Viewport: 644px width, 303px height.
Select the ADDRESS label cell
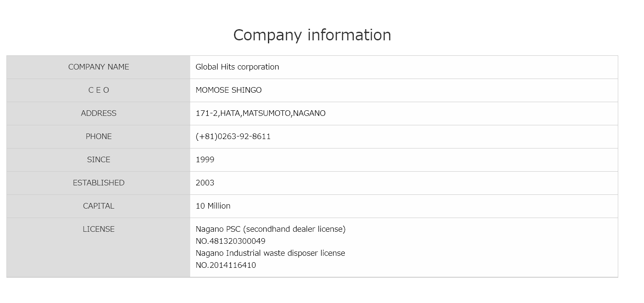(x=98, y=113)
